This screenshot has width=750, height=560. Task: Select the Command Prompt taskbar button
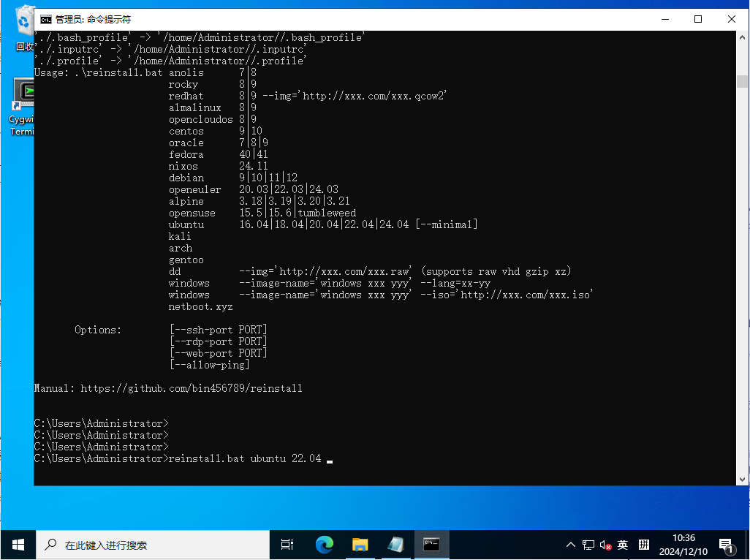click(431, 545)
